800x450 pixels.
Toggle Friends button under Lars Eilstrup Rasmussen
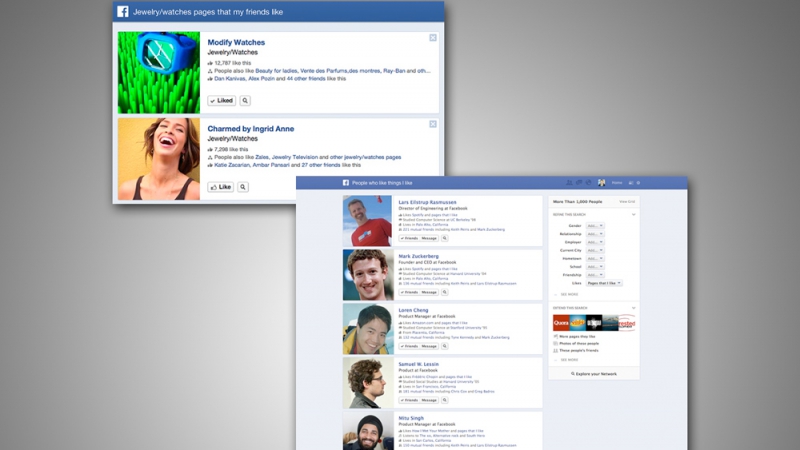pyautogui.click(x=409, y=239)
